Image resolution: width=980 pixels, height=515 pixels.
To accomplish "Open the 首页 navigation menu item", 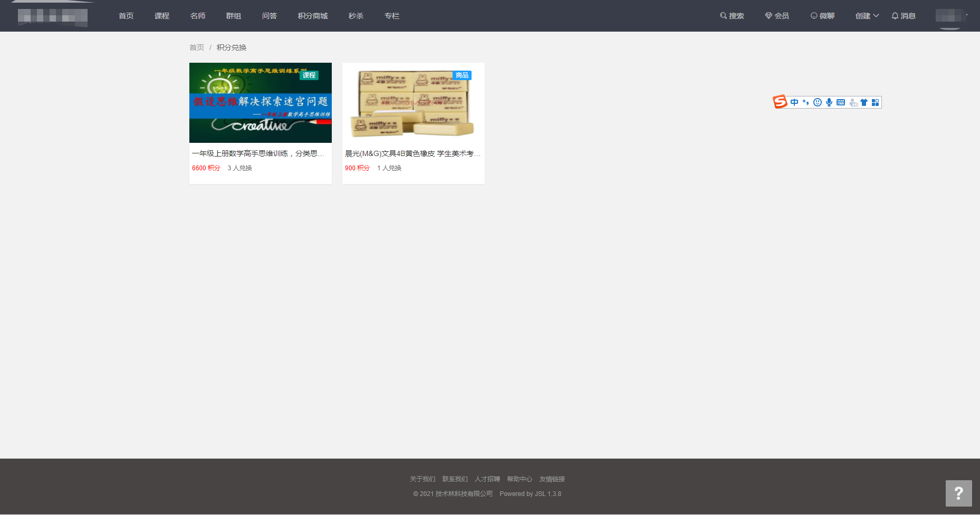I will click(x=126, y=16).
